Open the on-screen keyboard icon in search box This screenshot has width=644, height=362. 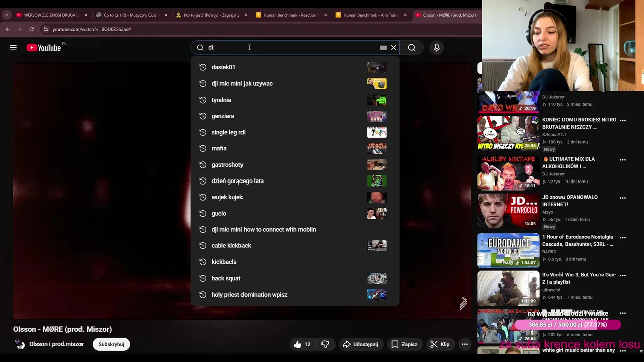click(x=383, y=48)
